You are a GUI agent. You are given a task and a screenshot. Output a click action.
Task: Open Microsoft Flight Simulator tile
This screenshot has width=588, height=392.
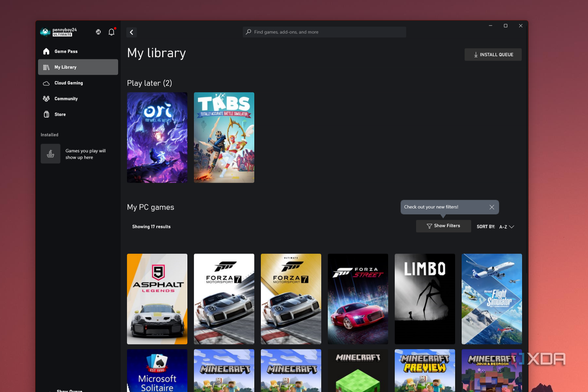[x=492, y=299]
